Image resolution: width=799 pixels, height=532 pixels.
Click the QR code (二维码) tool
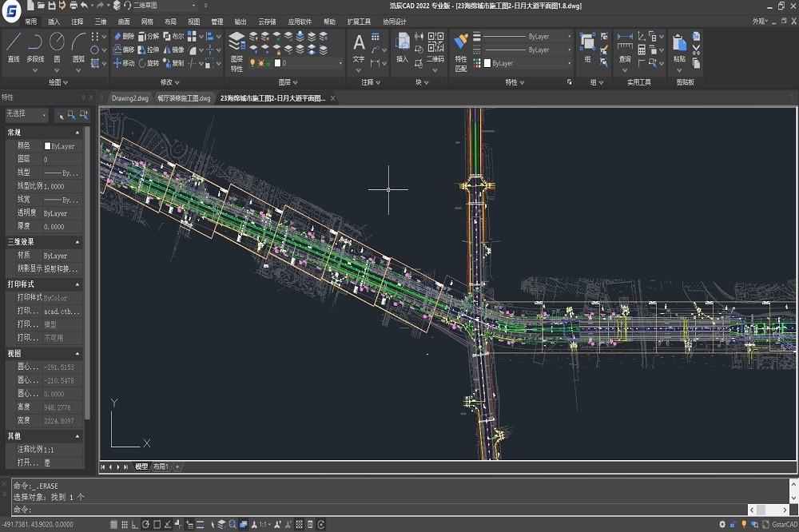(435, 47)
